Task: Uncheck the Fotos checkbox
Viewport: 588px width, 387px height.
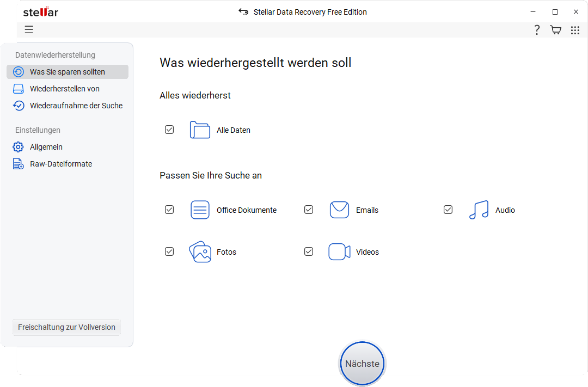Action: click(169, 251)
